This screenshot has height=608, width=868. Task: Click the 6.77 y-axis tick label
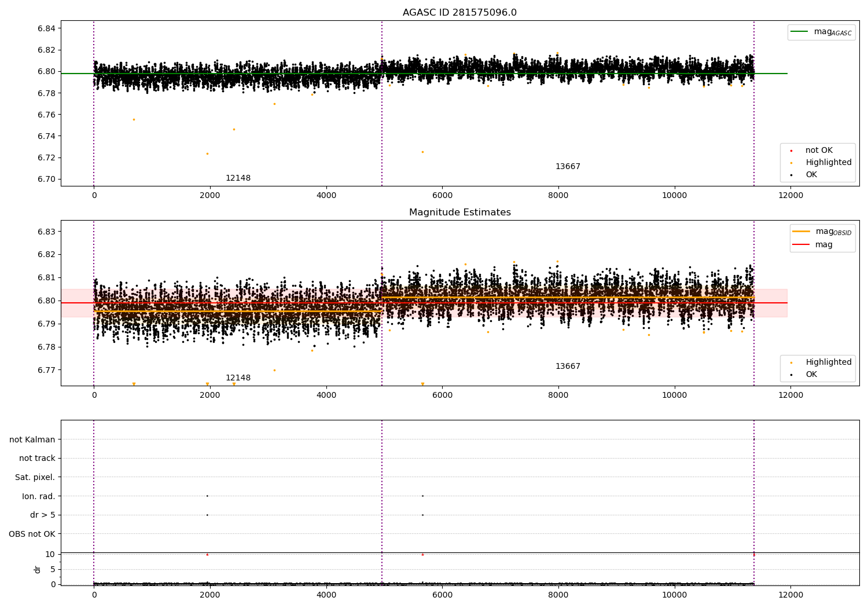(46, 370)
